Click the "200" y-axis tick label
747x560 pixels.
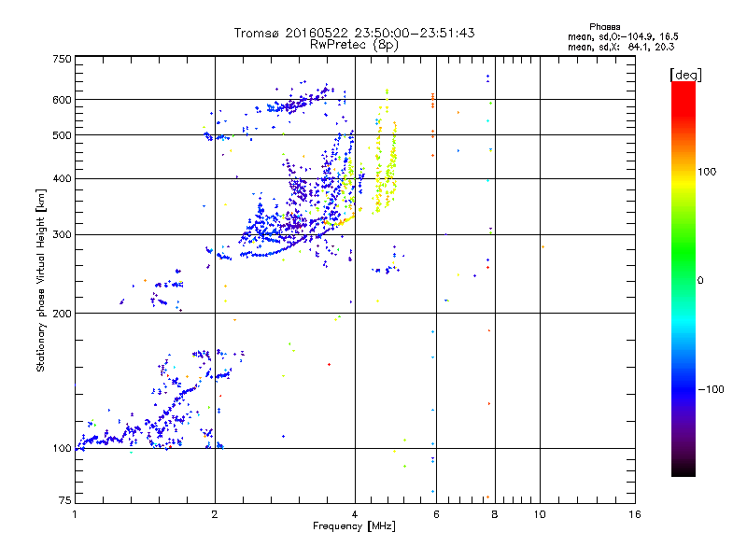tap(62, 314)
